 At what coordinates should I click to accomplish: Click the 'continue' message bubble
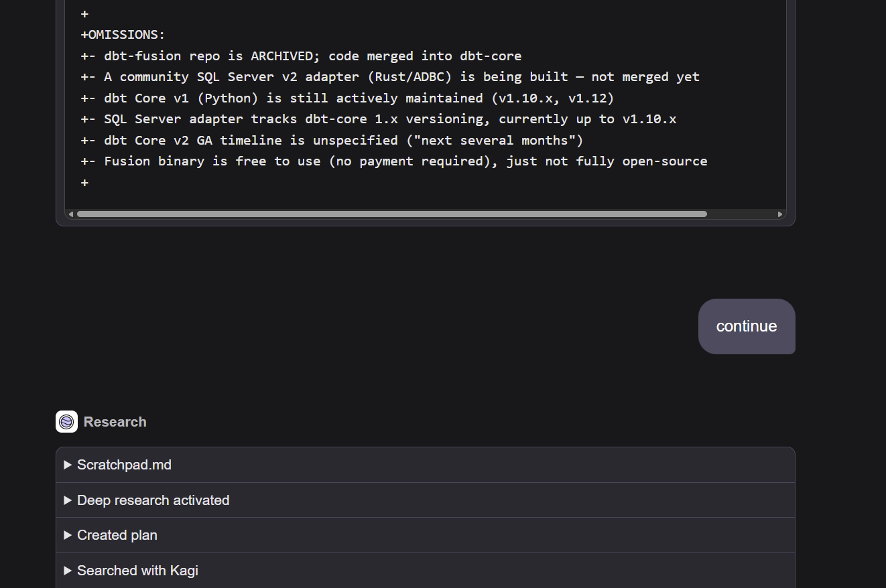pos(747,326)
